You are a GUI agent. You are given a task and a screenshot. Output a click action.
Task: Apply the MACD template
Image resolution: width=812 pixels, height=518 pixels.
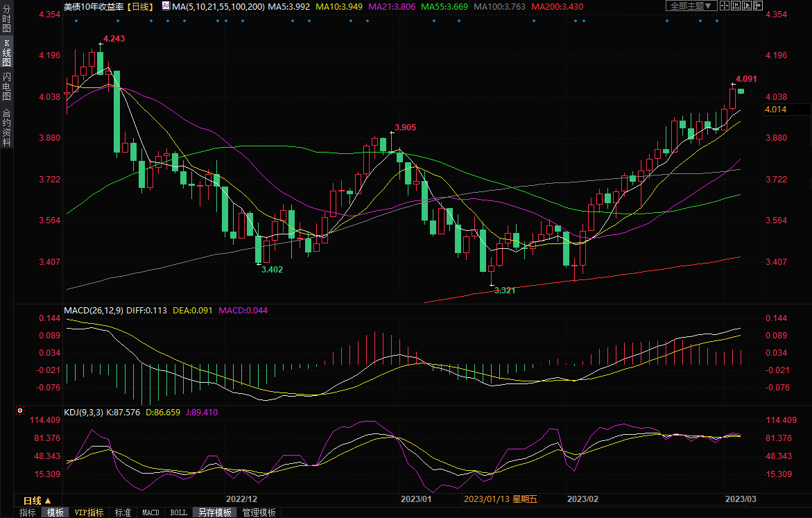click(150, 512)
